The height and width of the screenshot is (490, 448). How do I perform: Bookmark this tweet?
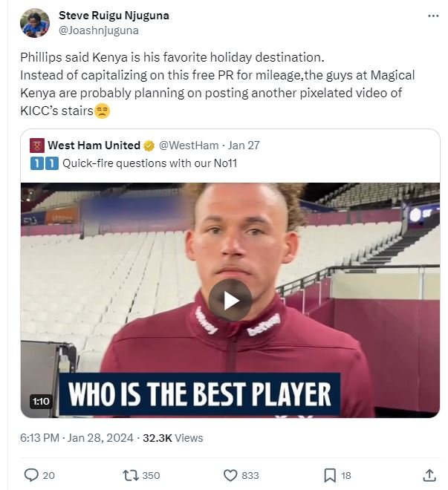coord(330,475)
